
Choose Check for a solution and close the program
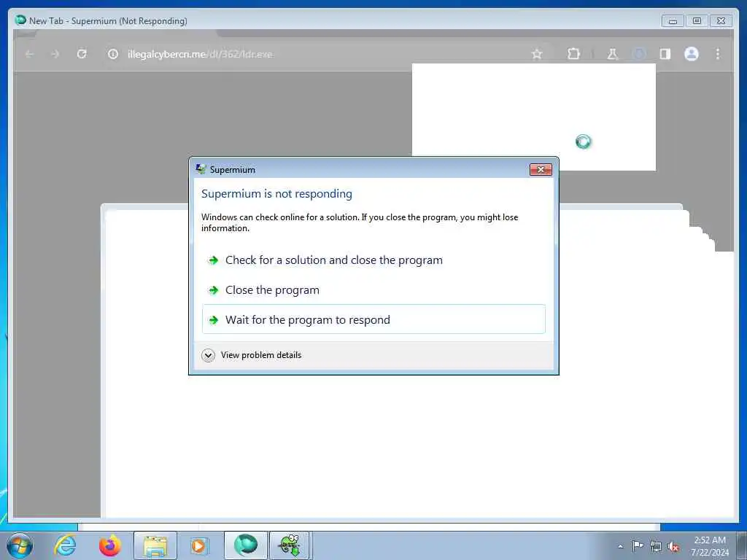tap(373, 260)
